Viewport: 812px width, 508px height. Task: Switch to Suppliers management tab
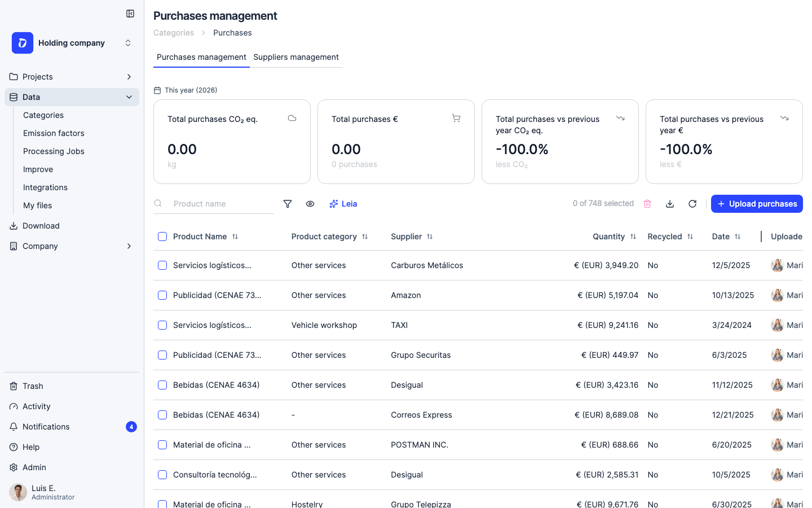296,57
